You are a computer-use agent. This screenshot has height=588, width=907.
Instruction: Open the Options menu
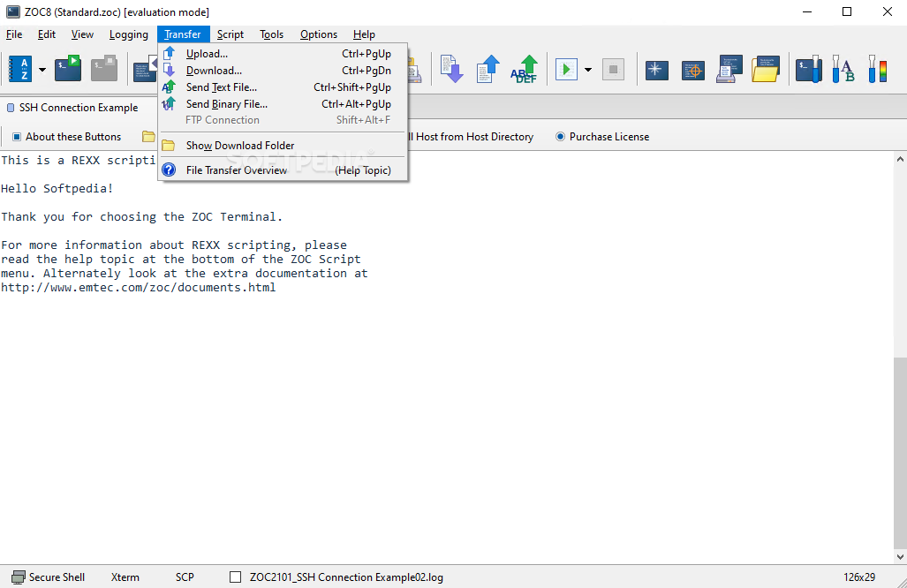pos(319,34)
